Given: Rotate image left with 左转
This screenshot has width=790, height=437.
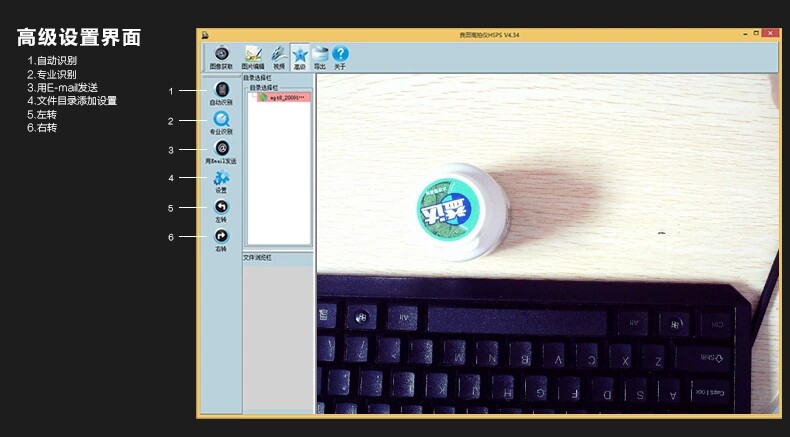Looking at the screenshot, I should pyautogui.click(x=221, y=211).
